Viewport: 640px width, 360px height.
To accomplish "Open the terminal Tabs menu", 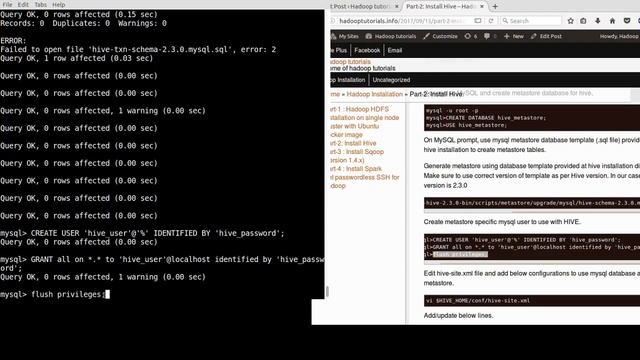I will 40,4.
